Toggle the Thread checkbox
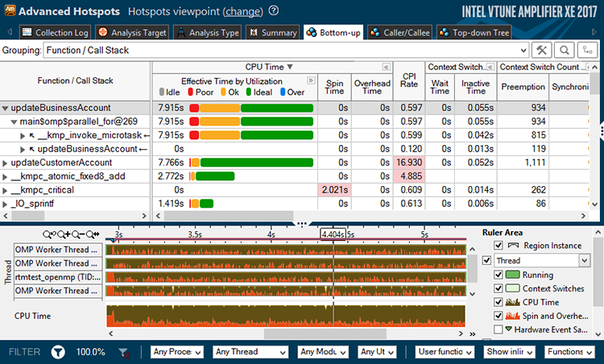 pyautogui.click(x=487, y=260)
